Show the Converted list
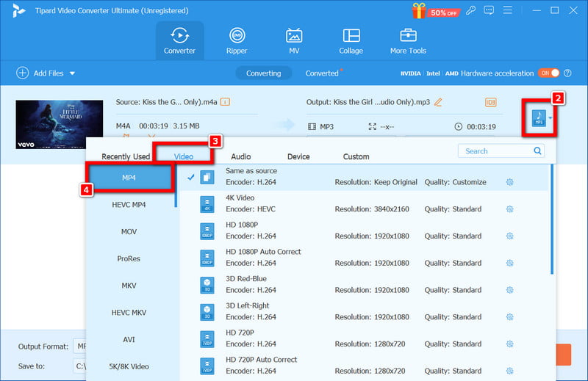 (x=322, y=73)
